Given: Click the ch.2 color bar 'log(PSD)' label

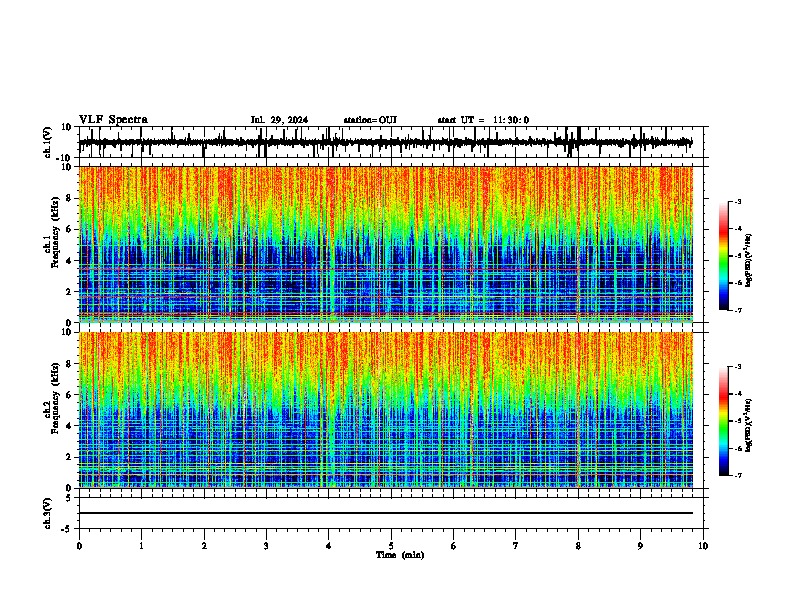Looking at the screenshot, I should [748, 425].
